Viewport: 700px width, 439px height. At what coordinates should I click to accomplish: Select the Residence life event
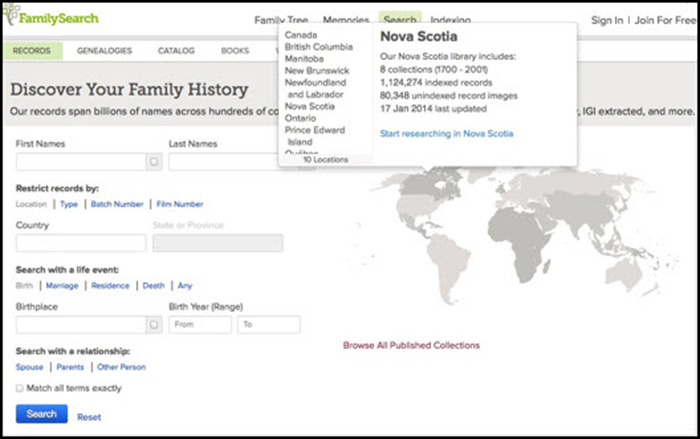tap(110, 286)
